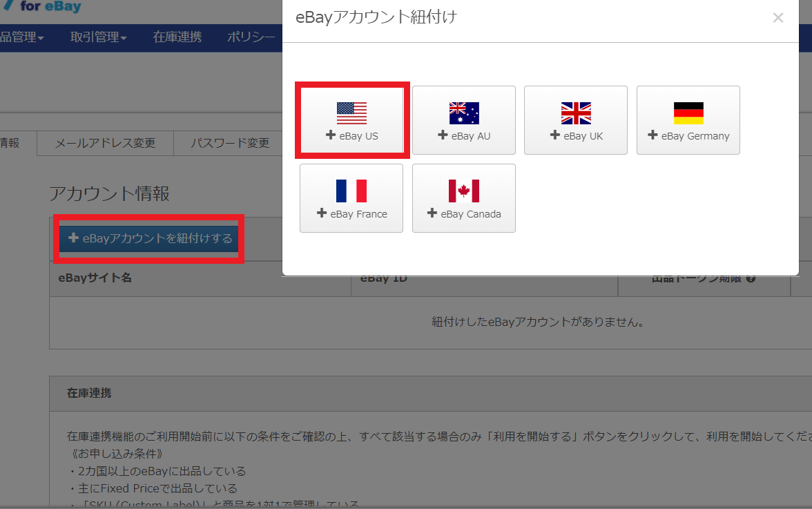
Task: Click the German flag icon
Action: point(688,113)
